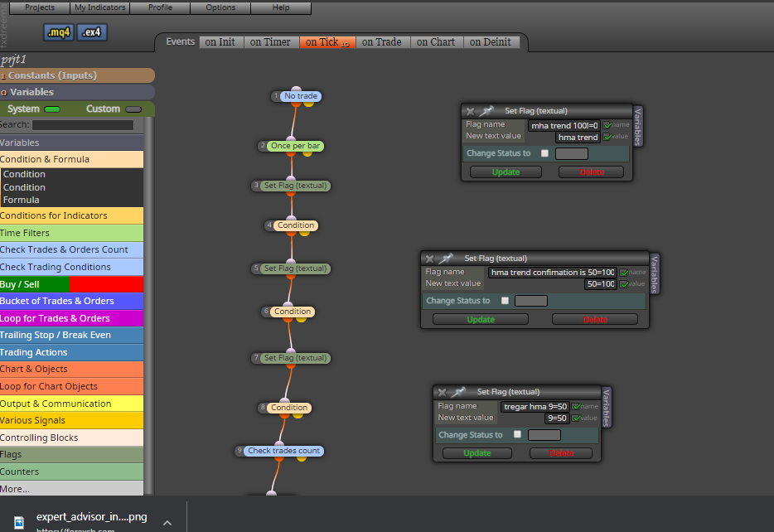Open the Profile menu

[160, 7]
